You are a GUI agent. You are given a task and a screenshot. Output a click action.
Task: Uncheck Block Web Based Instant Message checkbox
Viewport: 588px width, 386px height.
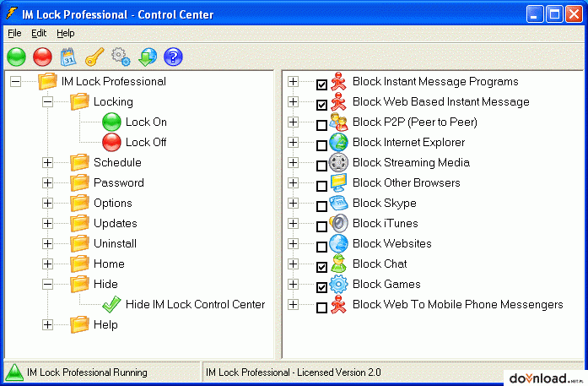tap(321, 105)
